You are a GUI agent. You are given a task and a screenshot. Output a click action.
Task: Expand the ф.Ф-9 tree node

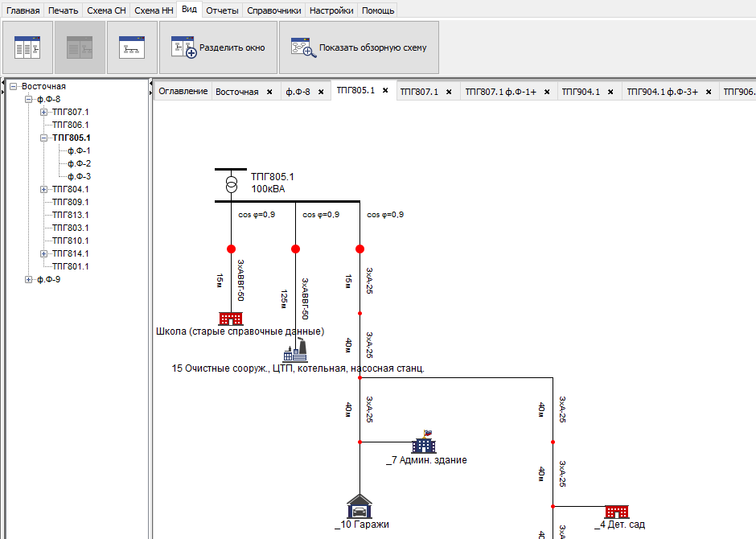[28, 280]
